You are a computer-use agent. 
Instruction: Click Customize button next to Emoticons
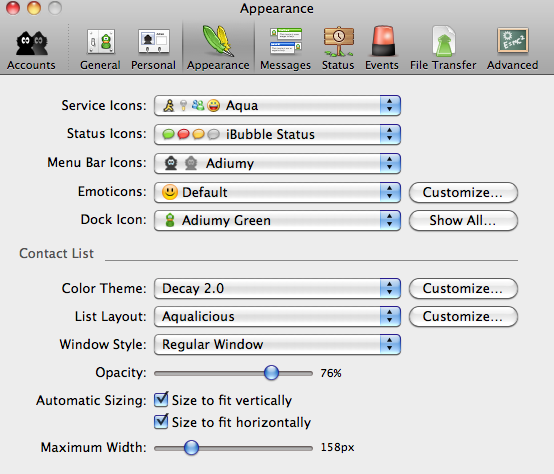pyautogui.click(x=463, y=192)
